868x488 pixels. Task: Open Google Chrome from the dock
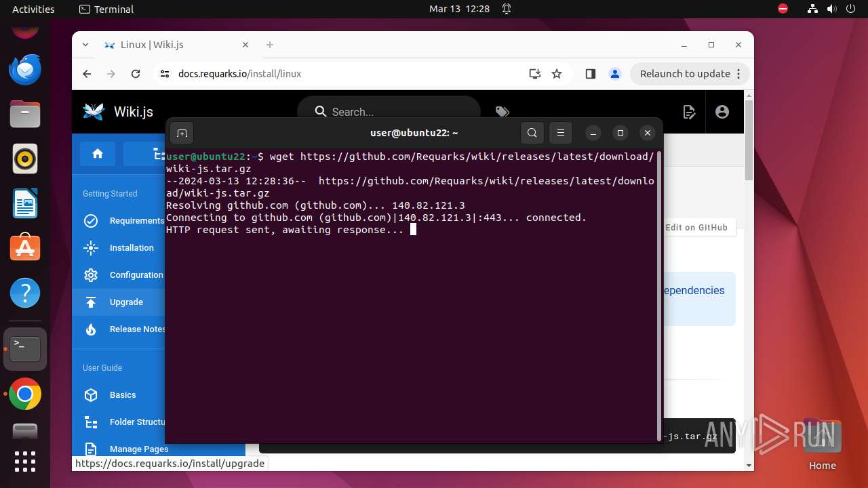(x=25, y=394)
